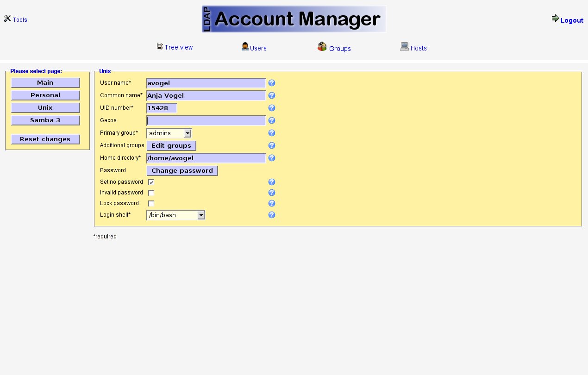
Task: Click the help icon next to UID number
Action: click(x=272, y=108)
